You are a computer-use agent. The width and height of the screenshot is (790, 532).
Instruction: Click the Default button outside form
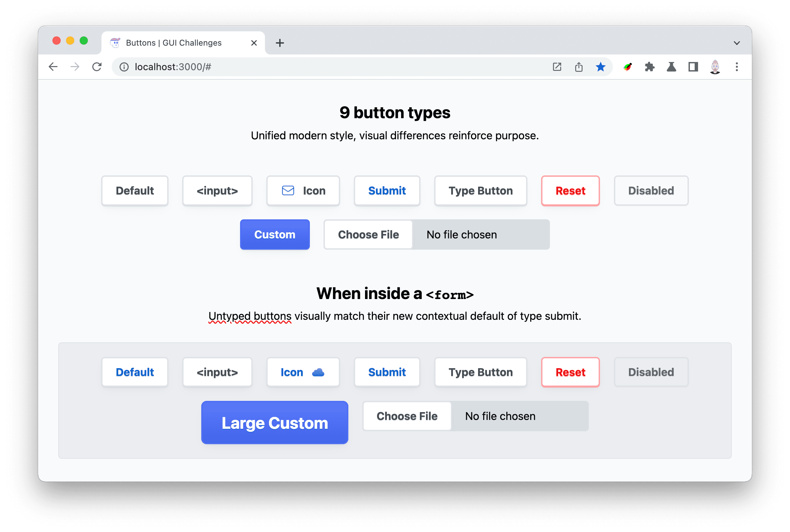(135, 190)
